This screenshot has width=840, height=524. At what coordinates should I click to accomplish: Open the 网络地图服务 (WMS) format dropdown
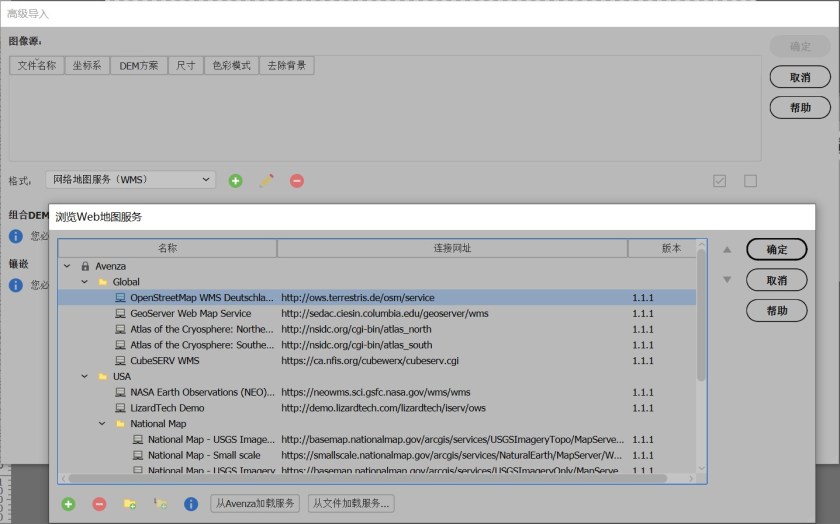(130, 180)
